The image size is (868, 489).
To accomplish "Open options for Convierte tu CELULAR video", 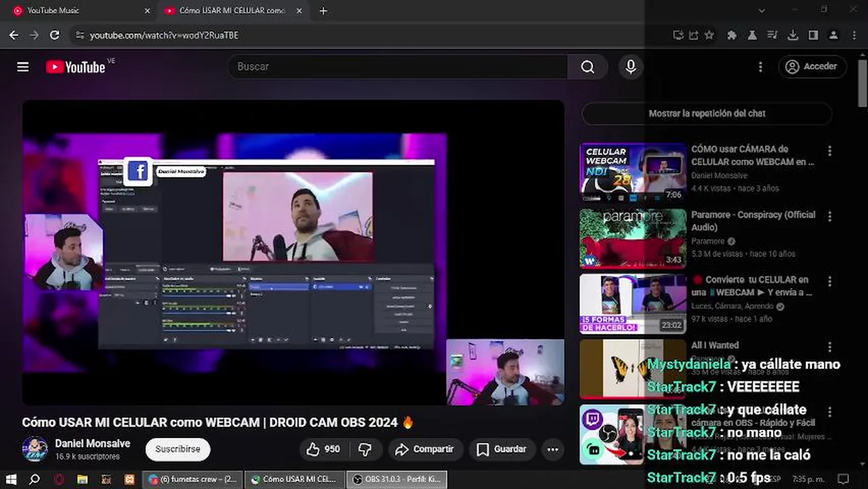I will click(x=829, y=282).
